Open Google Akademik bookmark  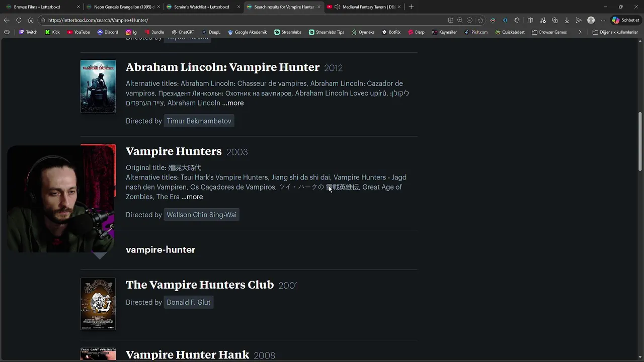(247, 32)
